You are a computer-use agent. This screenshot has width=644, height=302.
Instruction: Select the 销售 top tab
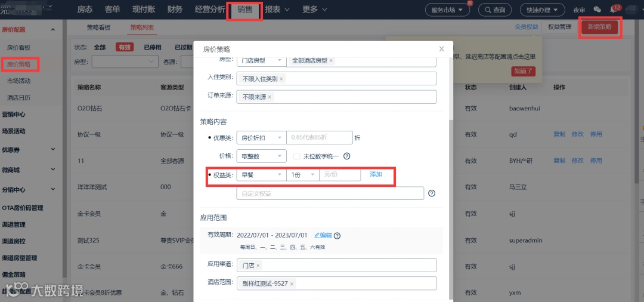coord(245,9)
